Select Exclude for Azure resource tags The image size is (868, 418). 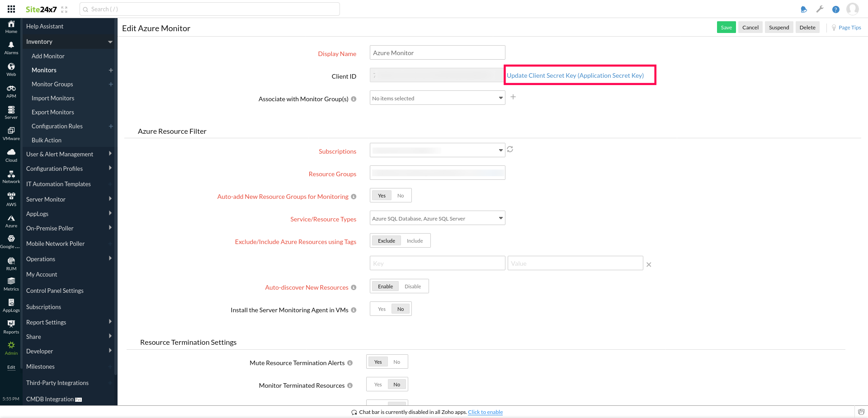387,241
